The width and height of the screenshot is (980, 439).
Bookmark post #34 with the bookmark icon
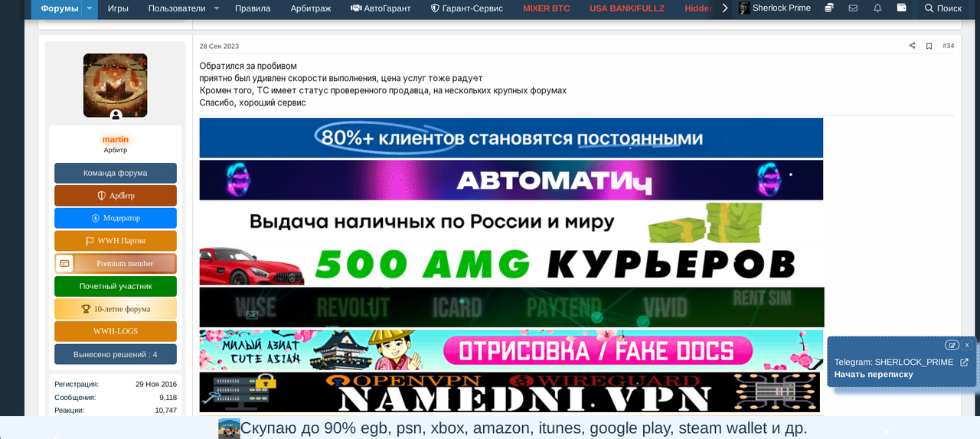pyautogui.click(x=929, y=46)
